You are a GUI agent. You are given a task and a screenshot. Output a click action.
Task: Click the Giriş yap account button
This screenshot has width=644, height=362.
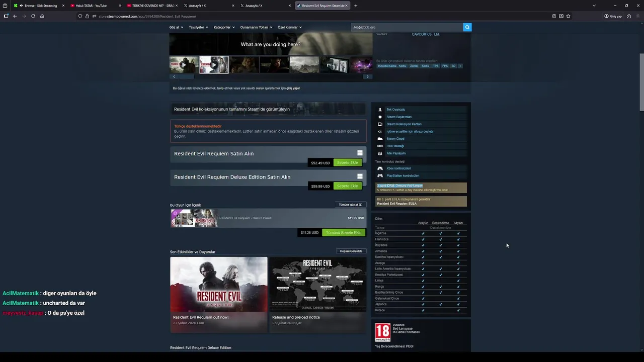pos(613,16)
